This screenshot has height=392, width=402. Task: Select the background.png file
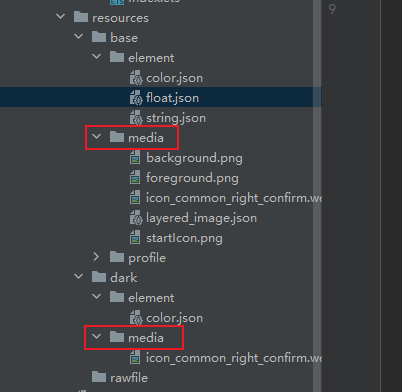[194, 158]
